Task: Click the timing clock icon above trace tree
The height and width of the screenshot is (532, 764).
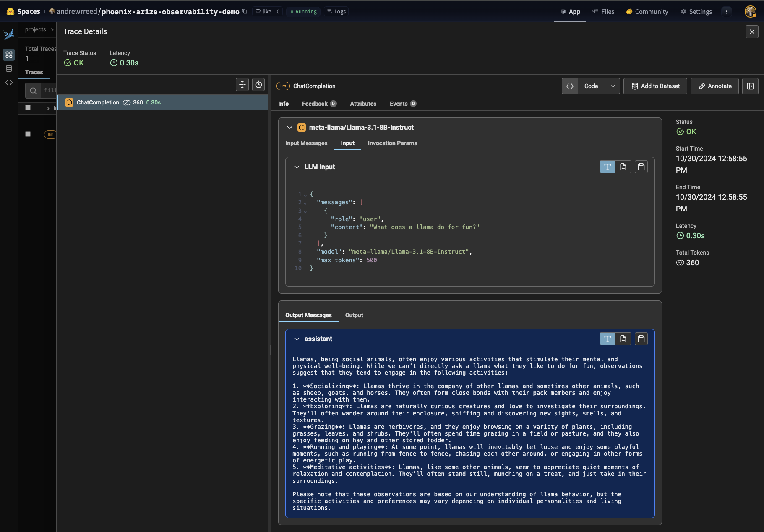Action: (x=259, y=85)
